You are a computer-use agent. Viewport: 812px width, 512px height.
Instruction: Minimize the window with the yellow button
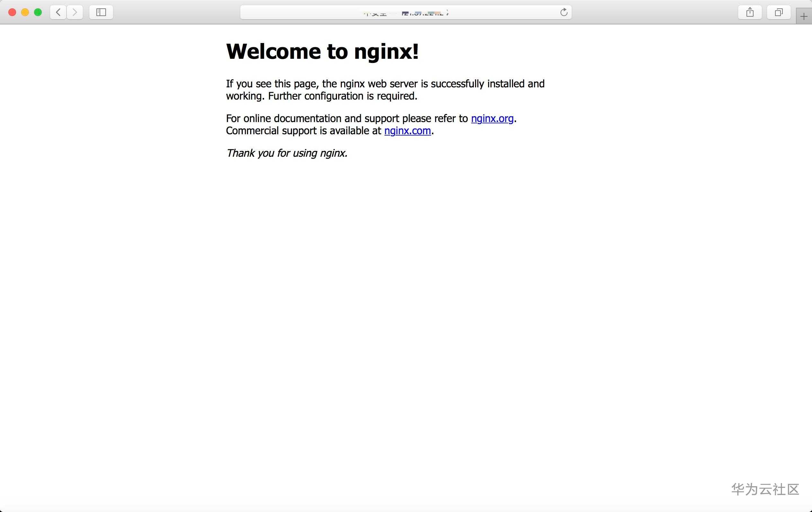(25, 13)
